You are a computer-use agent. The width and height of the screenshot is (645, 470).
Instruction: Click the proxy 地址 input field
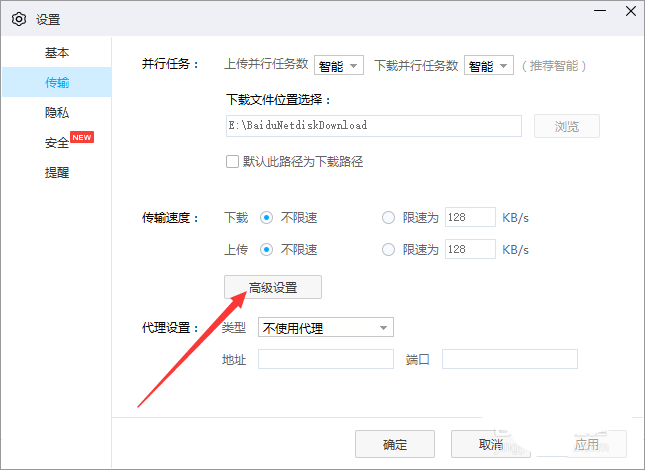click(x=325, y=359)
